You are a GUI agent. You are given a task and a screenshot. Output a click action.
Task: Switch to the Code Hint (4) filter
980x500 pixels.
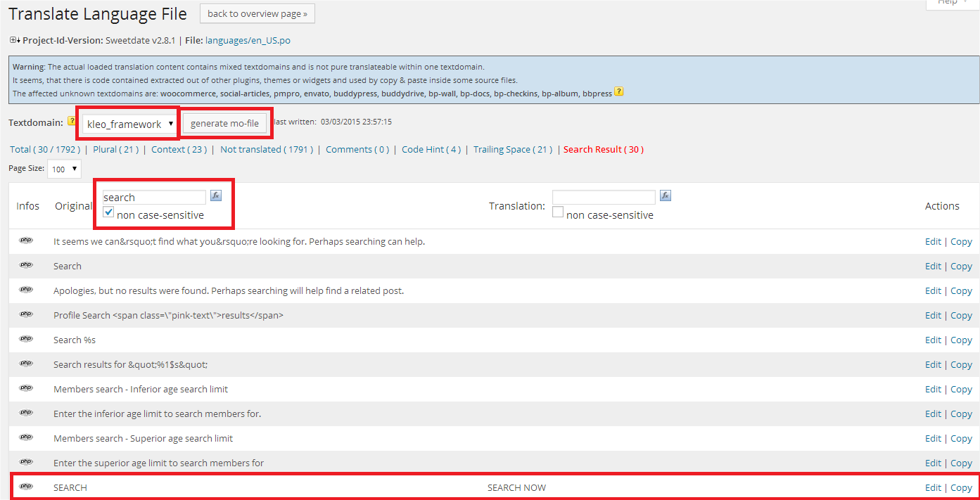point(431,149)
